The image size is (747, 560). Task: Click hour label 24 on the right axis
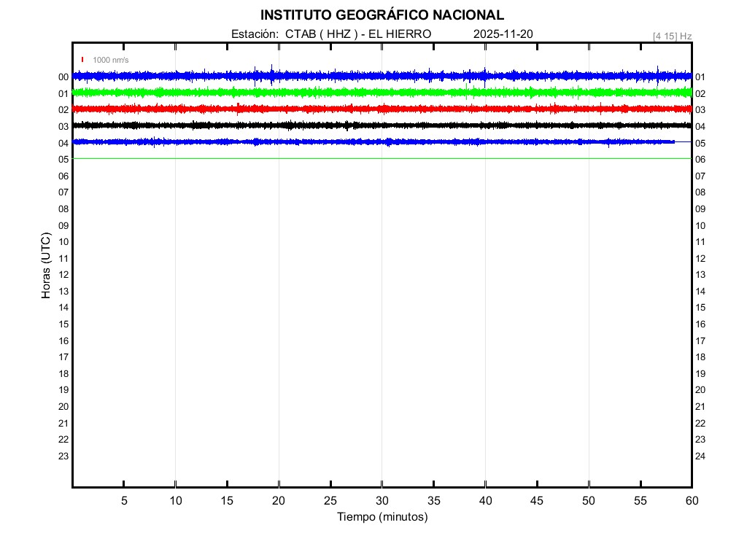coord(700,456)
